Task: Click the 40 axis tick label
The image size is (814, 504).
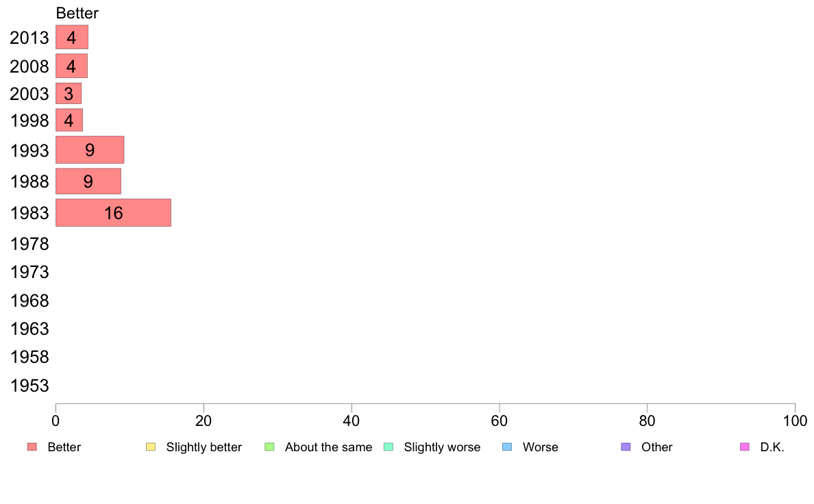Action: click(351, 421)
